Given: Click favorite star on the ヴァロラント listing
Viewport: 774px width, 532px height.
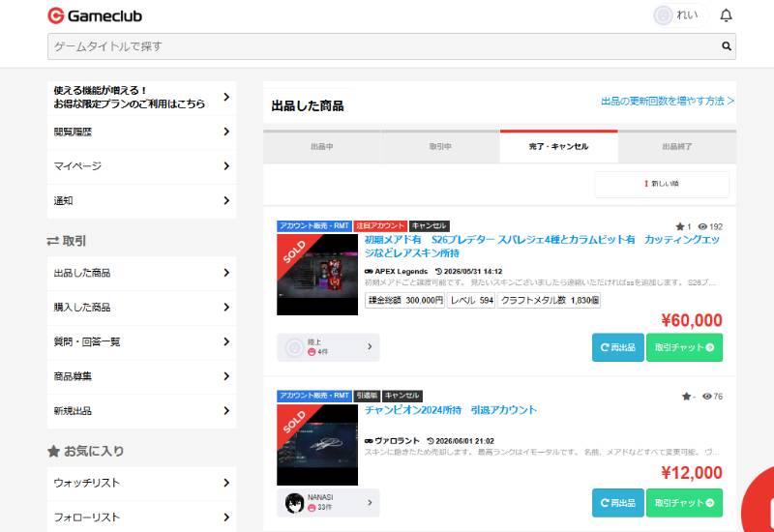Looking at the screenshot, I should (686, 397).
